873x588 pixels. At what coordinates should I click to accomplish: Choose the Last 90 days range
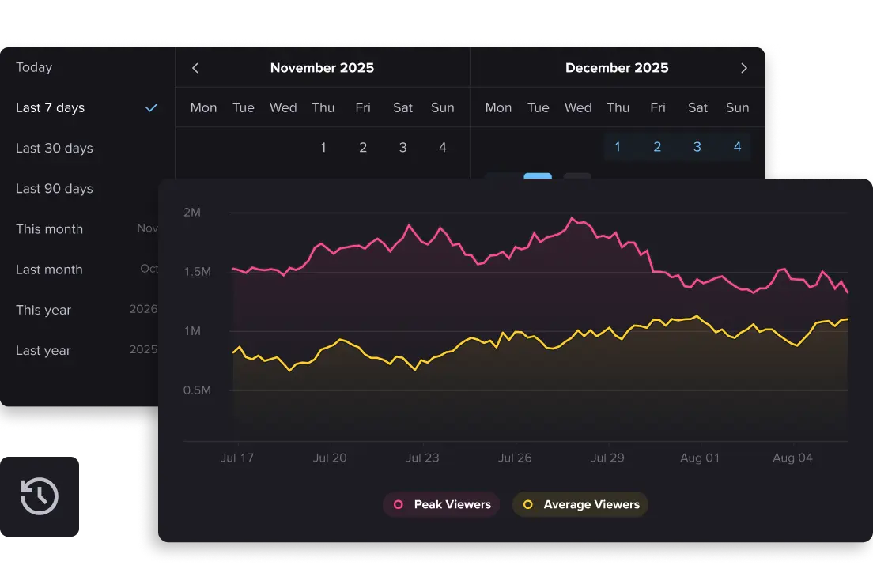coord(54,189)
